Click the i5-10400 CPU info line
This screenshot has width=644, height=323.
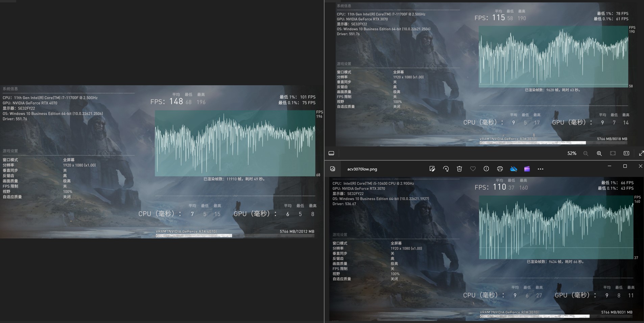[x=373, y=184]
